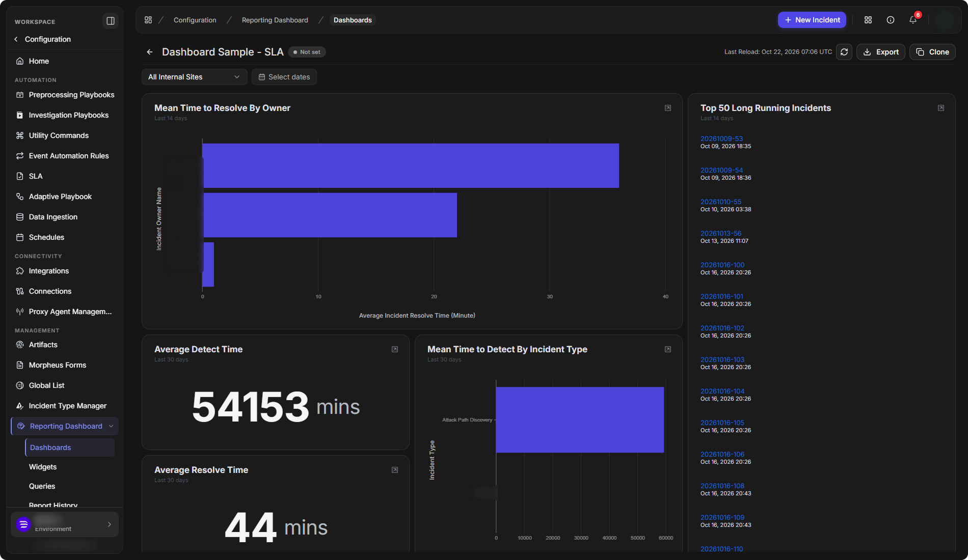The width and height of the screenshot is (968, 560).
Task: Open incident link 20261009-53
Action: [721, 138]
